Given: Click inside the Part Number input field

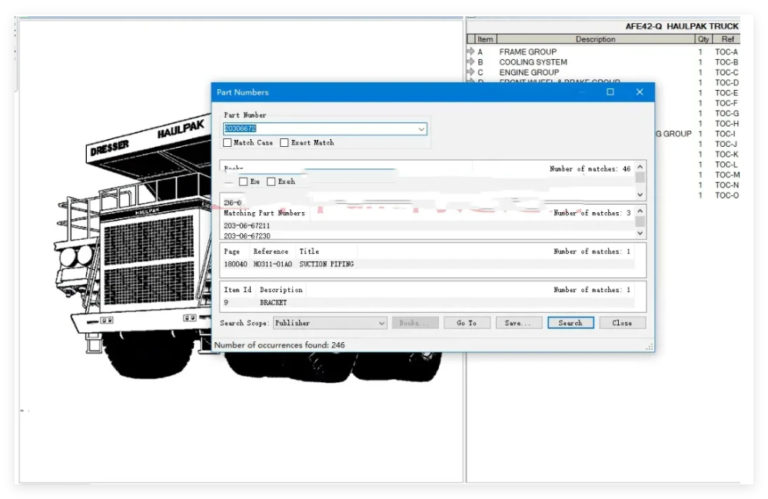Looking at the screenshot, I should (320, 129).
